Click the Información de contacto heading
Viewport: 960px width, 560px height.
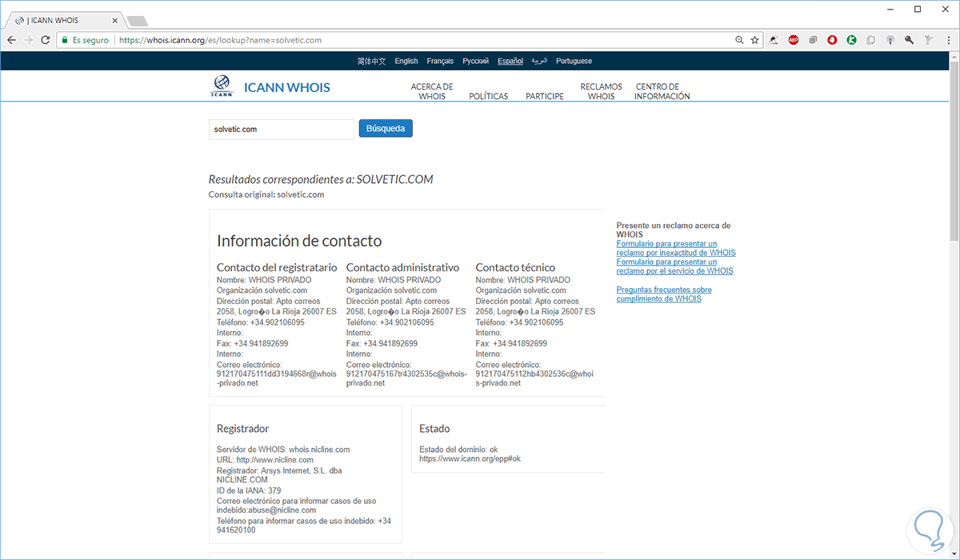299,241
